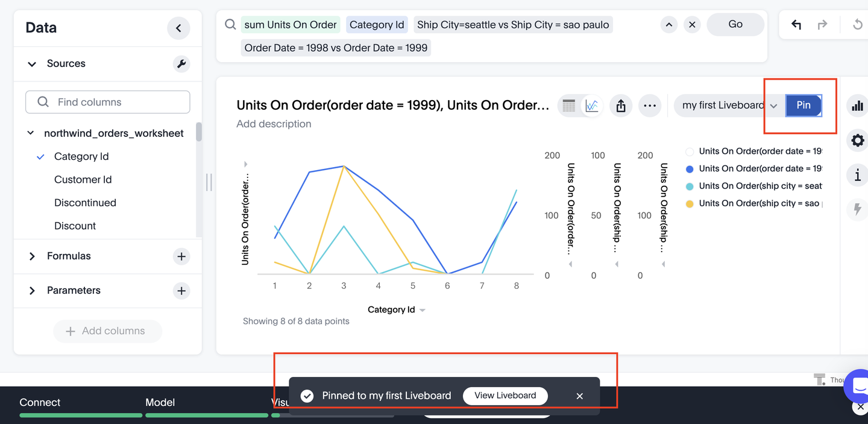The height and width of the screenshot is (424, 868).
Task: Click the Pin button
Action: (x=804, y=106)
